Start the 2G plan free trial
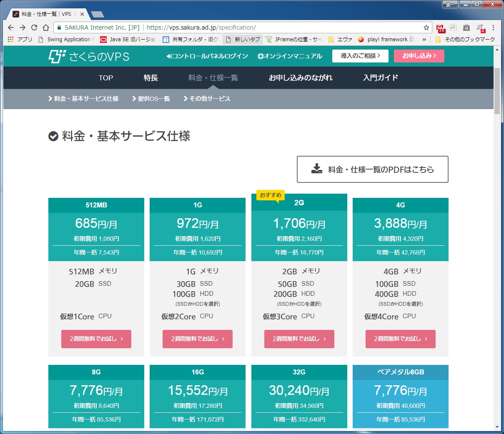Image resolution: width=504 pixels, height=434 pixels. [299, 339]
